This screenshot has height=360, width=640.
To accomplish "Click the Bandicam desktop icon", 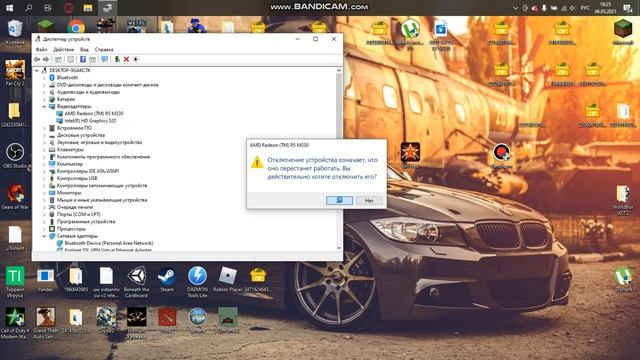I will 501,156.
